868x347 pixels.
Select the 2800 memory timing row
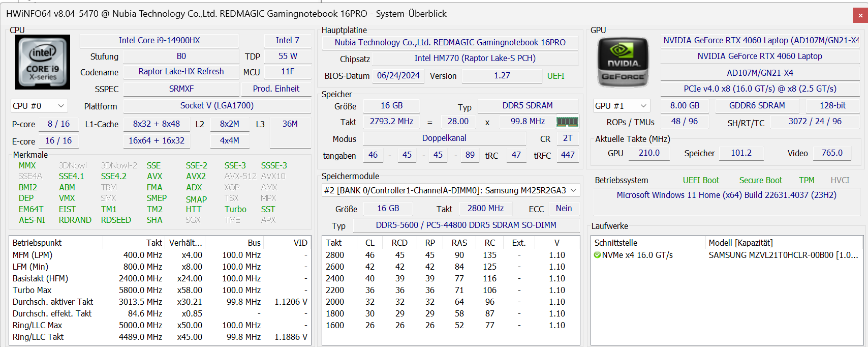(x=335, y=255)
